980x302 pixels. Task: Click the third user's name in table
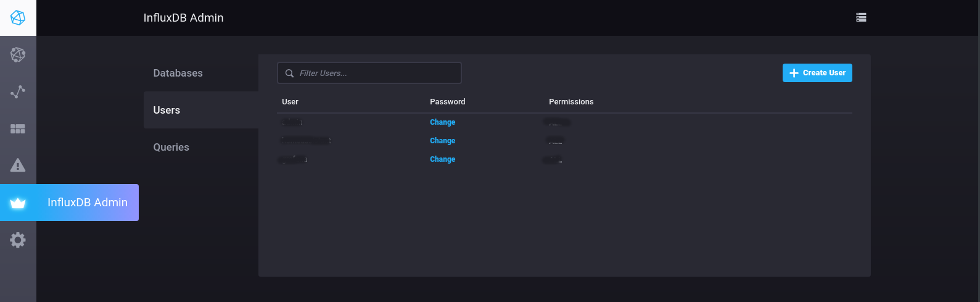294,159
